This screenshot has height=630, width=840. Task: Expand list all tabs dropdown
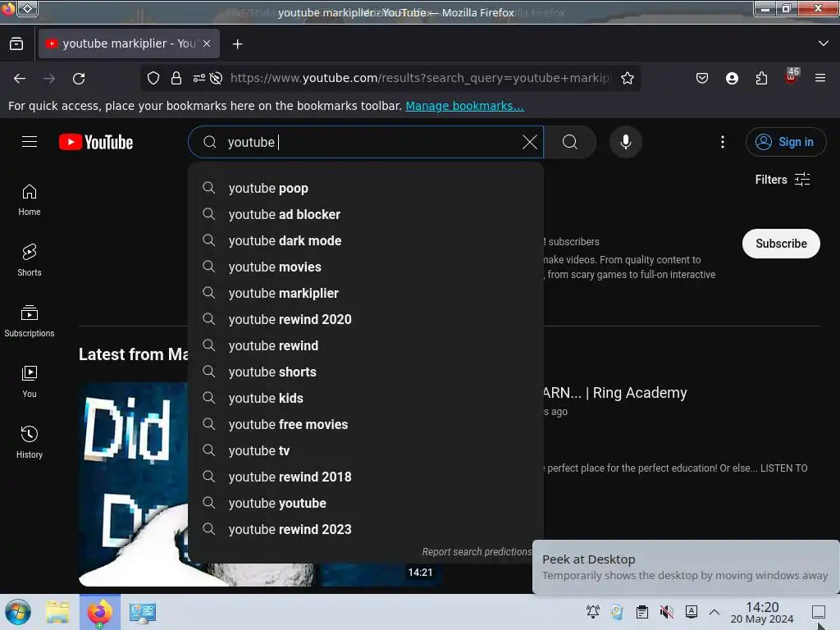824,43
